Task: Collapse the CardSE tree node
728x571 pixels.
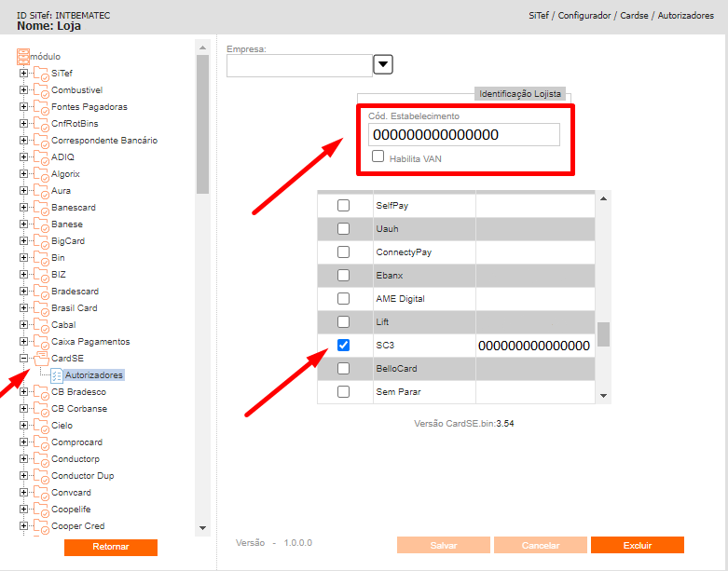Action: pos(23,358)
